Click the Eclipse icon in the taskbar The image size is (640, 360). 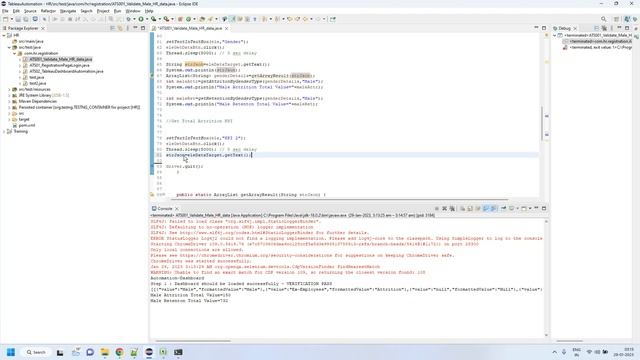(x=149, y=352)
